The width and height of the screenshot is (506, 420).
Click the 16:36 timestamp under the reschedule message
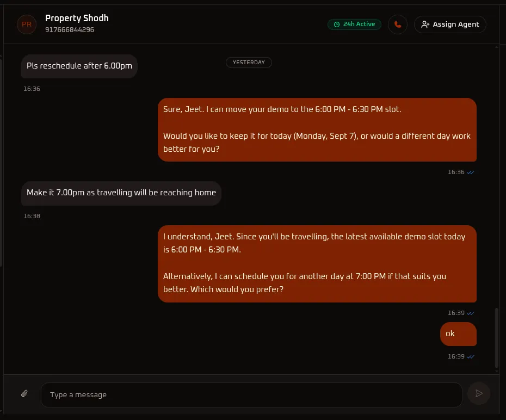[32, 89]
